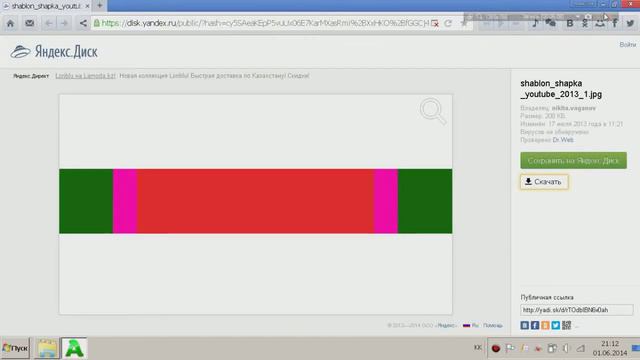Go back with the left arrow button

(x=49, y=23)
